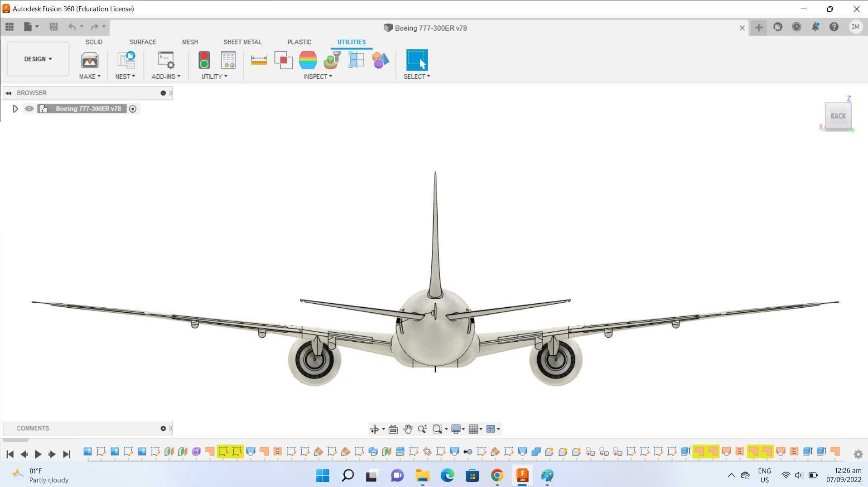868x487 pixels.
Task: Click the Component Color Cycling icon
Action: pyautogui.click(x=381, y=60)
